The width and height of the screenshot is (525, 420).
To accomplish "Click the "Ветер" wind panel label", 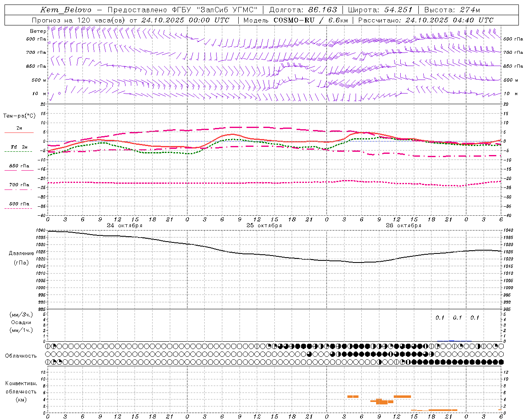I will (x=38, y=31).
